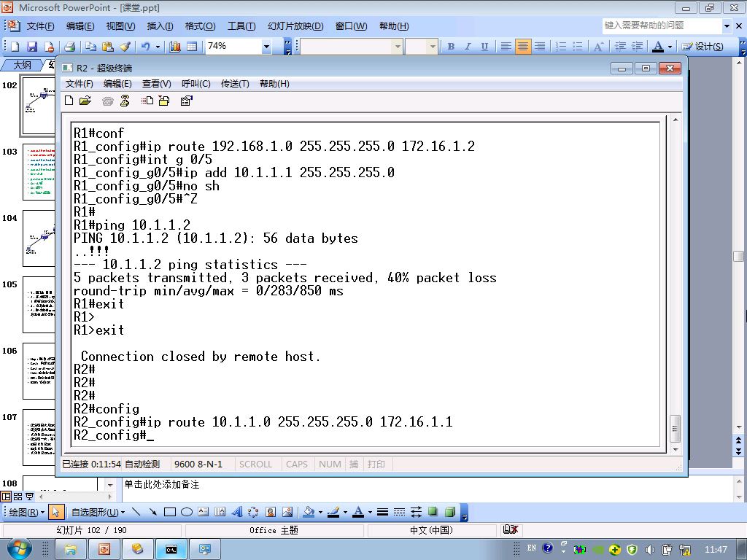
Task: Click the grayed Call phone icon in HyperTerminal
Action: [x=108, y=101]
